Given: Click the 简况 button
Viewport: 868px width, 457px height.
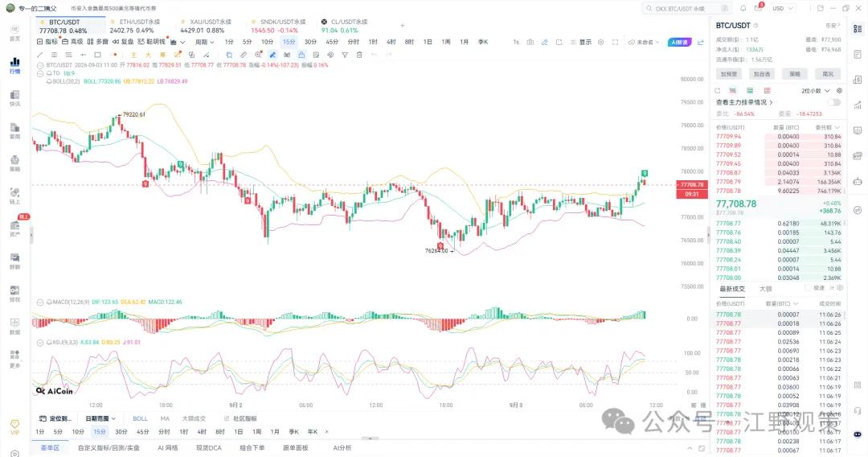Looking at the screenshot, I should (828, 74).
